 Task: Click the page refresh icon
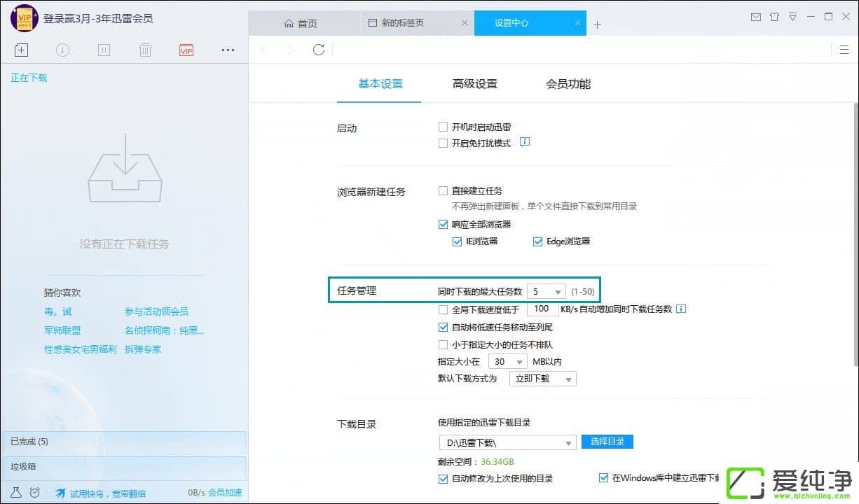click(319, 50)
